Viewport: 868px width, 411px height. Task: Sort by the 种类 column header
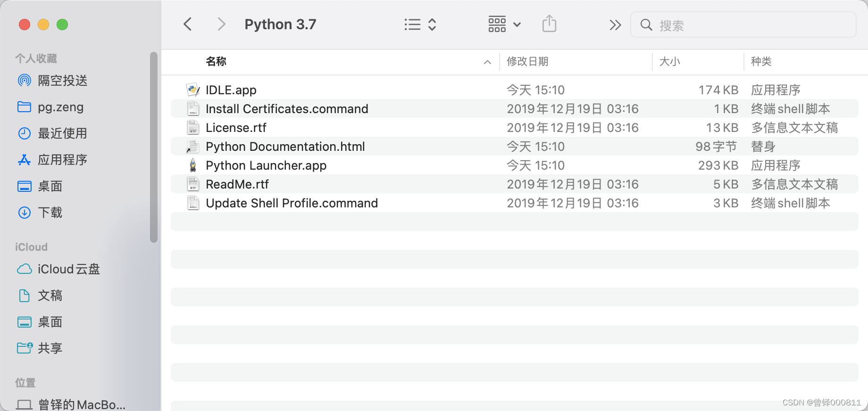coord(761,61)
